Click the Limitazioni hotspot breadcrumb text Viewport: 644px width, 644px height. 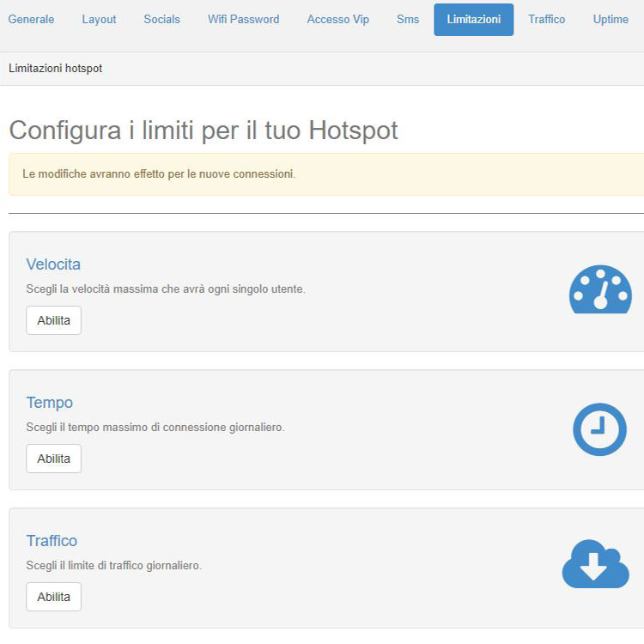coord(56,68)
